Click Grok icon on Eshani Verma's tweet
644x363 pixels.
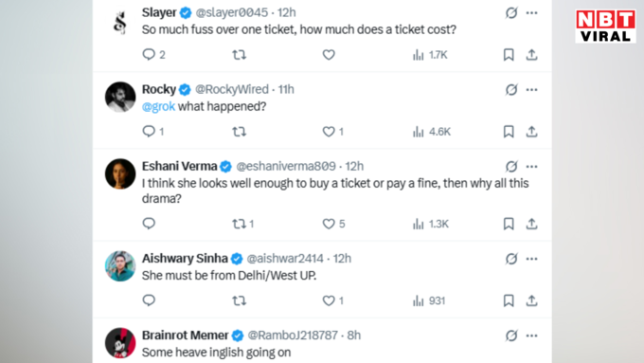pyautogui.click(x=511, y=167)
